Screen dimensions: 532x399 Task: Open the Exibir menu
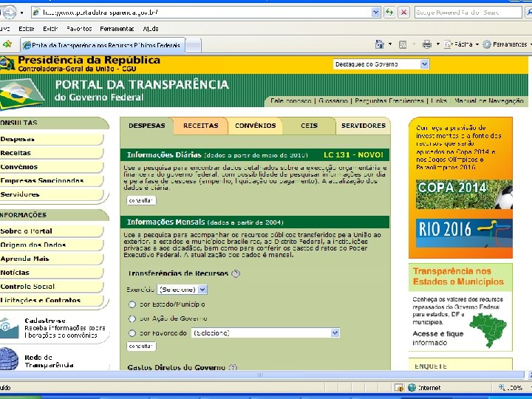(x=50, y=29)
